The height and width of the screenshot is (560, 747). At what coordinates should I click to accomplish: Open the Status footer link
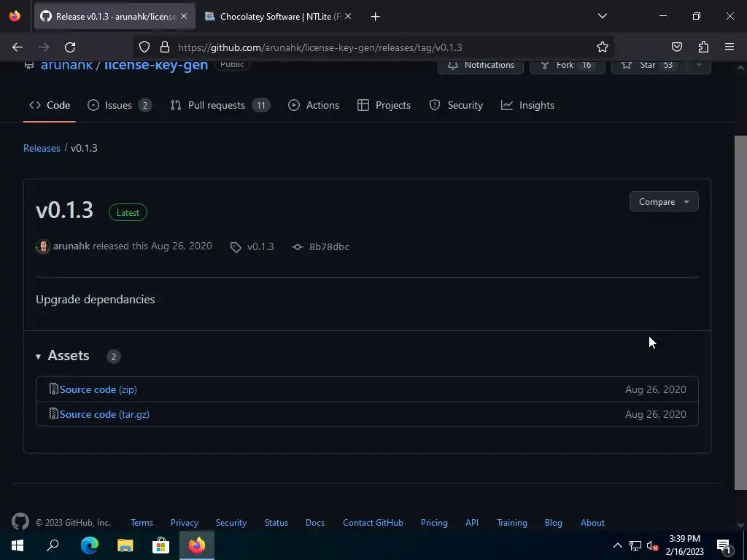click(x=276, y=522)
